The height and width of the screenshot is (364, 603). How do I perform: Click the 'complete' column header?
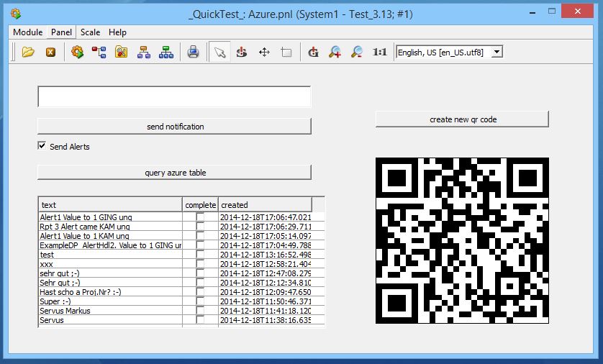pyautogui.click(x=200, y=205)
